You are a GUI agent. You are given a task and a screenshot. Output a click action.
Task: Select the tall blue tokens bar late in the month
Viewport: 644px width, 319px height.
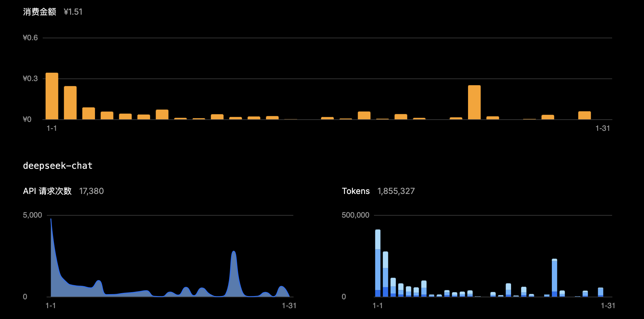click(x=554, y=278)
